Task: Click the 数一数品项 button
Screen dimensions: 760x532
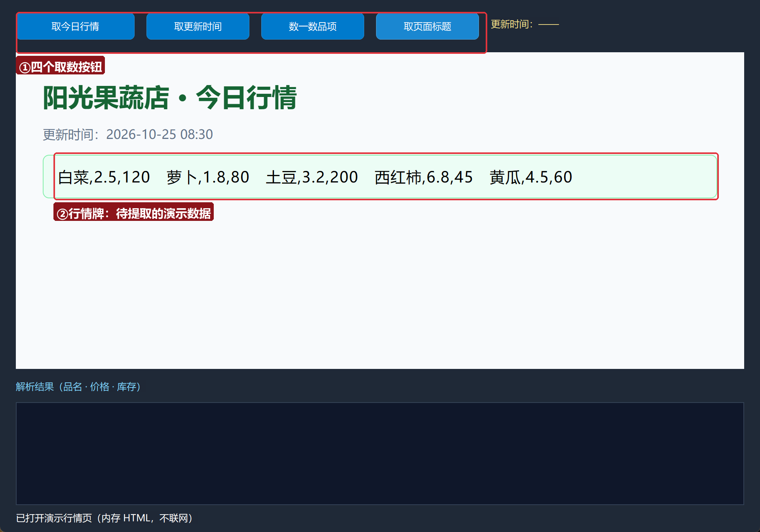Action: tap(313, 26)
